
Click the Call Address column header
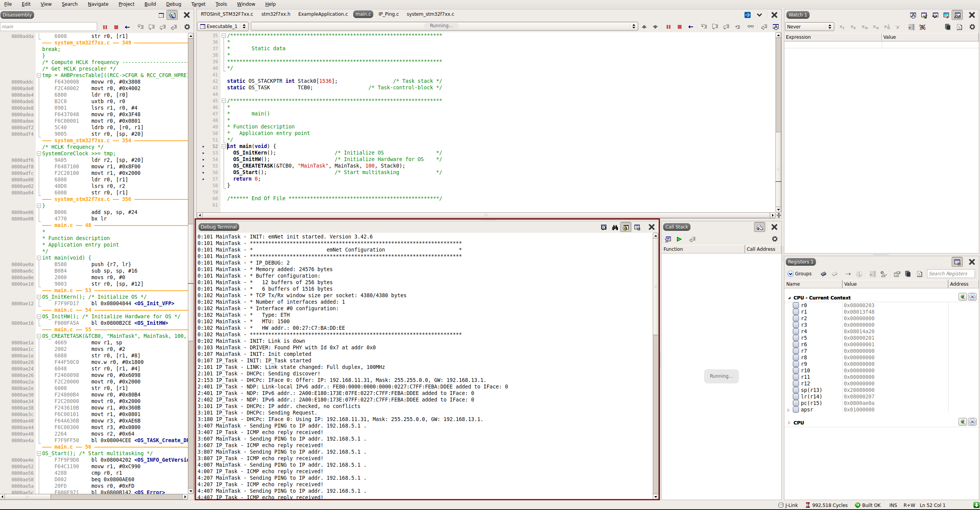761,249
